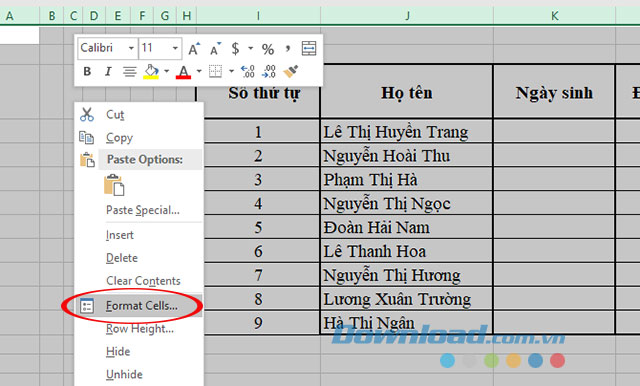This screenshot has height=386, width=640.
Task: Apply Percent Style format
Action: (x=268, y=49)
